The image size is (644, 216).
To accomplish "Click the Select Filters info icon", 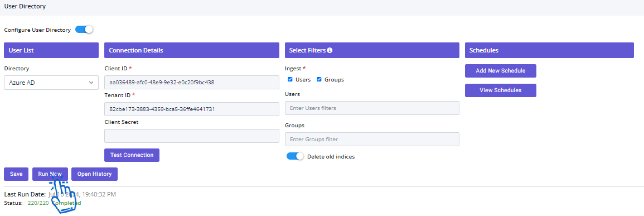I will (x=330, y=50).
